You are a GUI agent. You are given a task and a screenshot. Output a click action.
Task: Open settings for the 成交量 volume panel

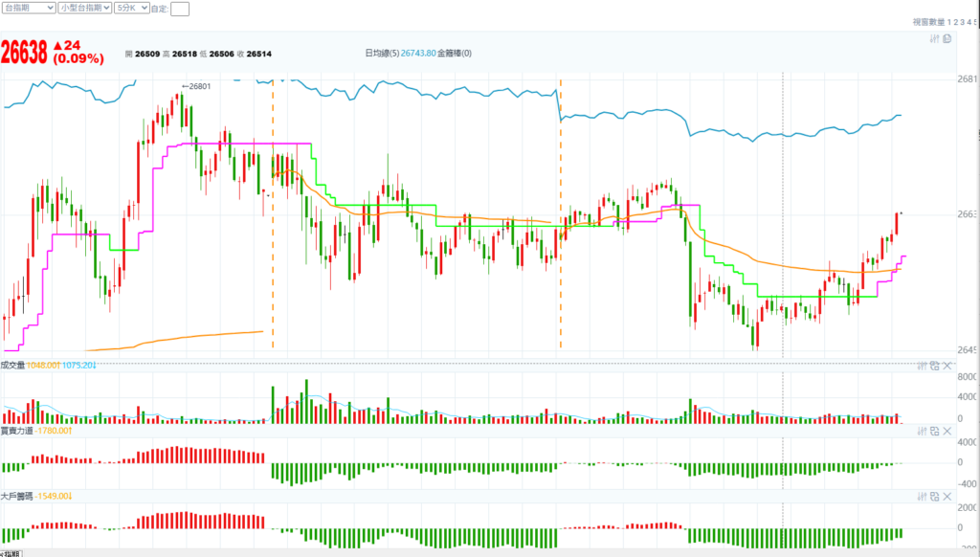[x=922, y=366]
